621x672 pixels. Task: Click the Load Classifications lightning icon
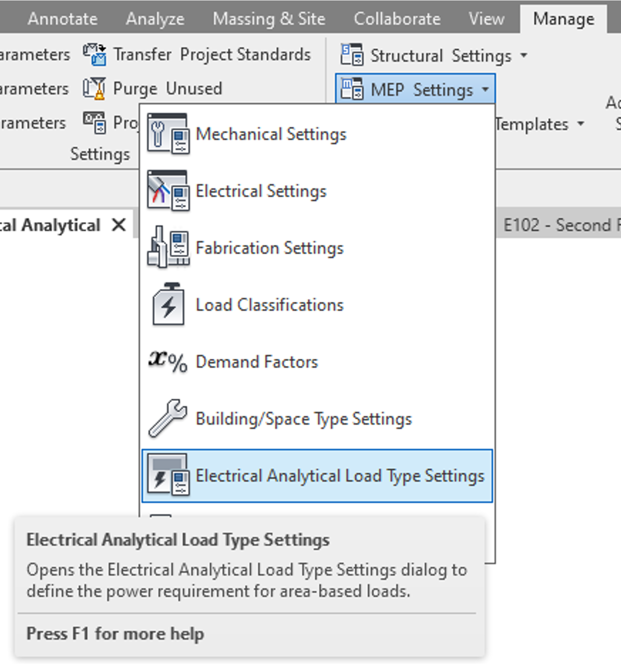click(x=168, y=305)
